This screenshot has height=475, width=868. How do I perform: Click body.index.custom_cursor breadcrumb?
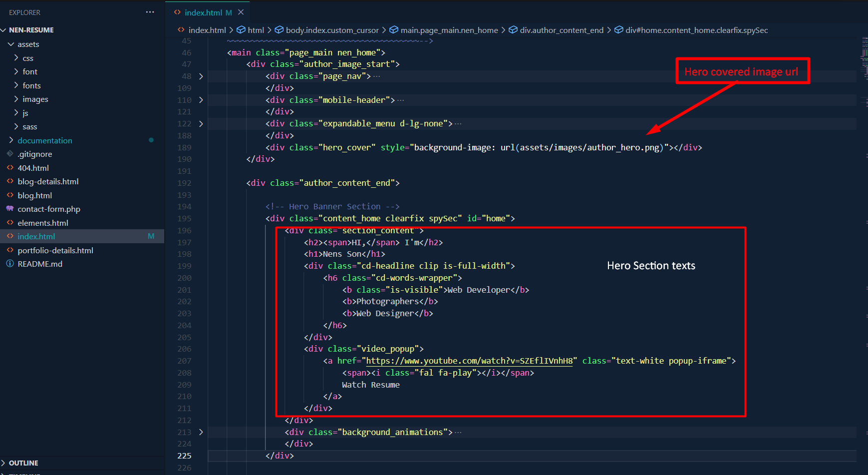pos(332,30)
